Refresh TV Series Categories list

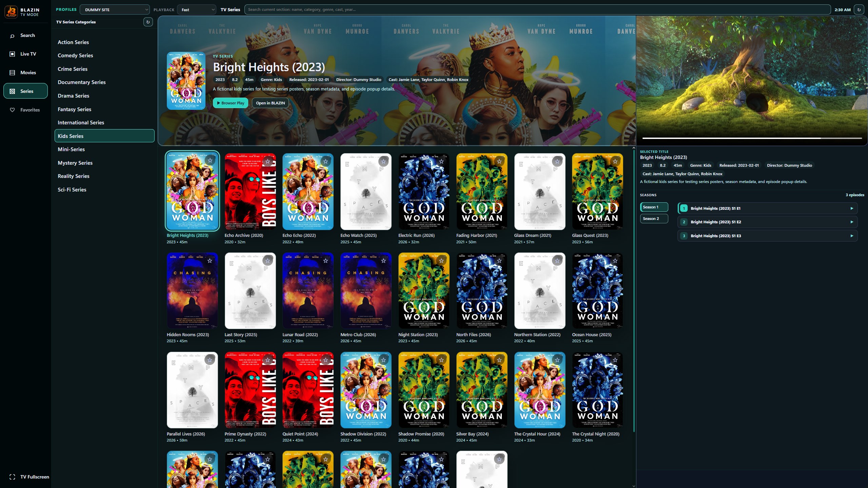point(148,22)
